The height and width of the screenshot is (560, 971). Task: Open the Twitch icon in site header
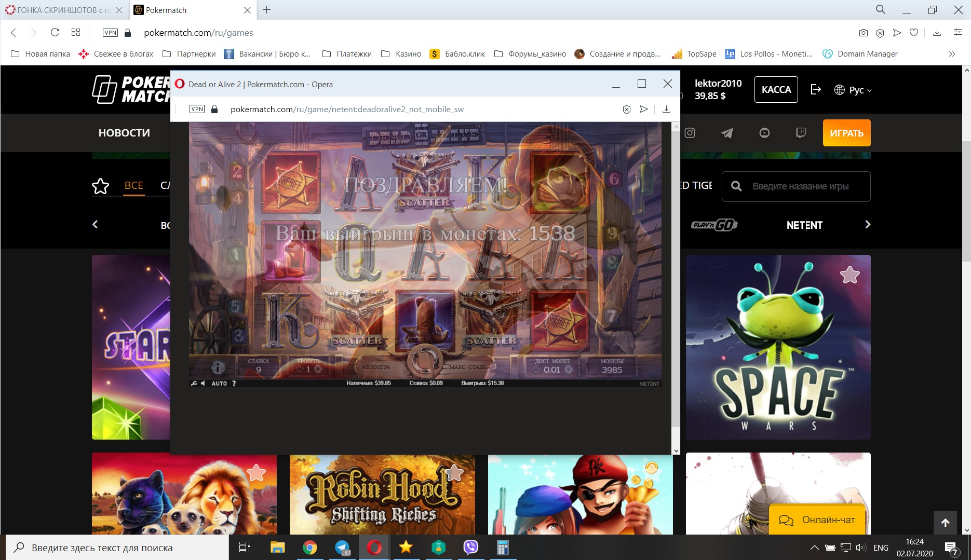click(801, 133)
